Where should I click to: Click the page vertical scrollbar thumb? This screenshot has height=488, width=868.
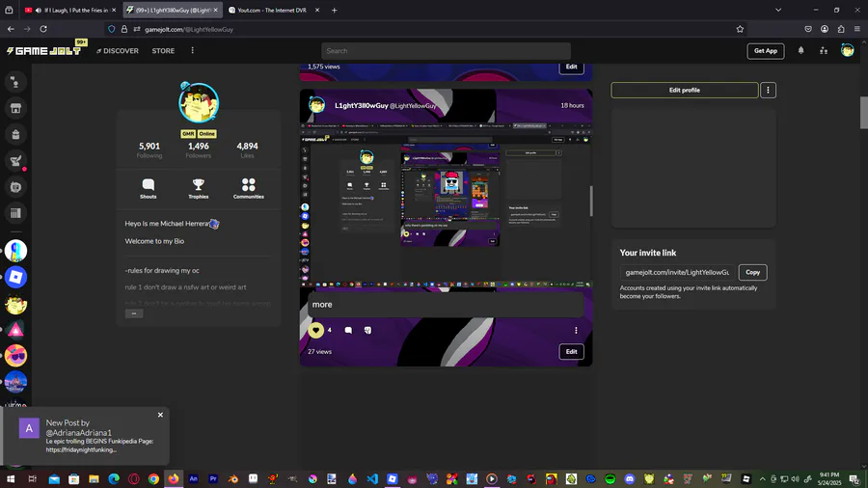pyautogui.click(x=863, y=113)
